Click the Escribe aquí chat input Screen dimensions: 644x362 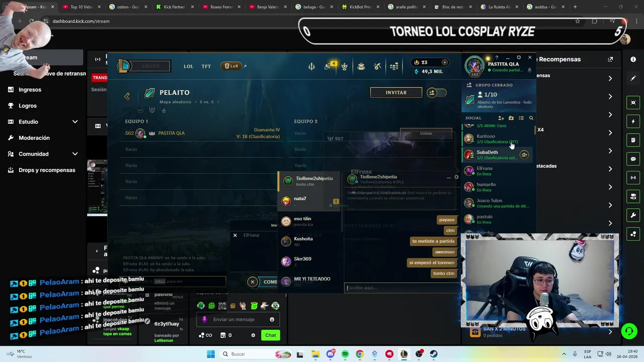[x=401, y=288]
